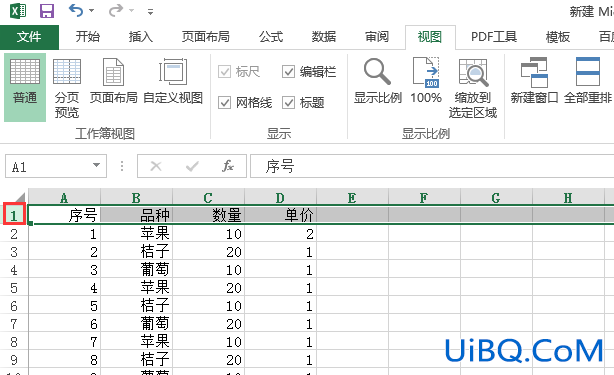Select 普通 workbook view
The height and width of the screenshot is (375, 614).
pyautogui.click(x=25, y=87)
